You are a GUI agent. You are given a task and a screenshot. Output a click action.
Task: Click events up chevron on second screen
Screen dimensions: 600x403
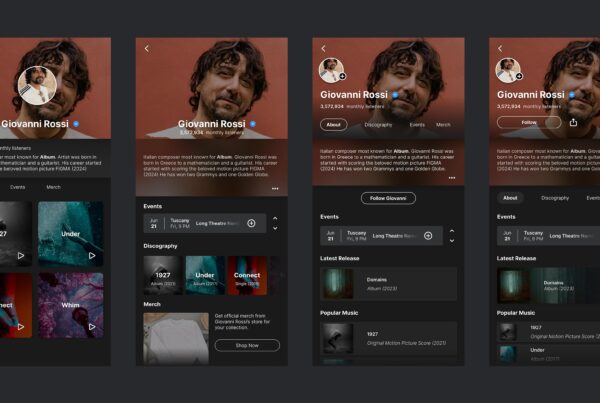(276, 218)
